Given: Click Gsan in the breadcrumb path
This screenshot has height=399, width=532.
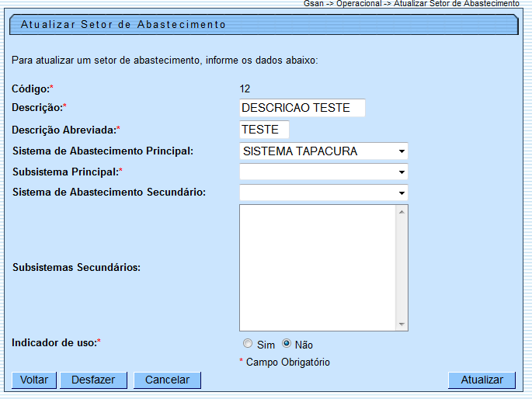Looking at the screenshot, I should pyautogui.click(x=315, y=4).
